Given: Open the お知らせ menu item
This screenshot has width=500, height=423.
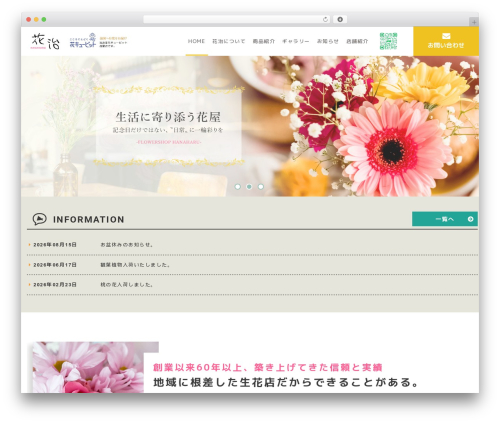Looking at the screenshot, I should point(327,41).
